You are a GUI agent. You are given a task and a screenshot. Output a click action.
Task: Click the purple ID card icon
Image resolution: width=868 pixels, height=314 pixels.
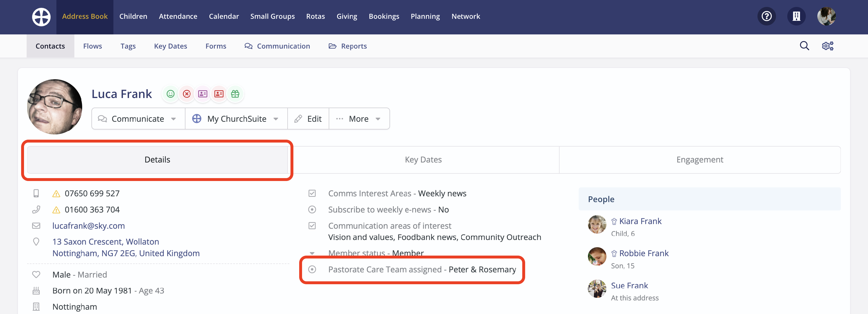coord(203,94)
